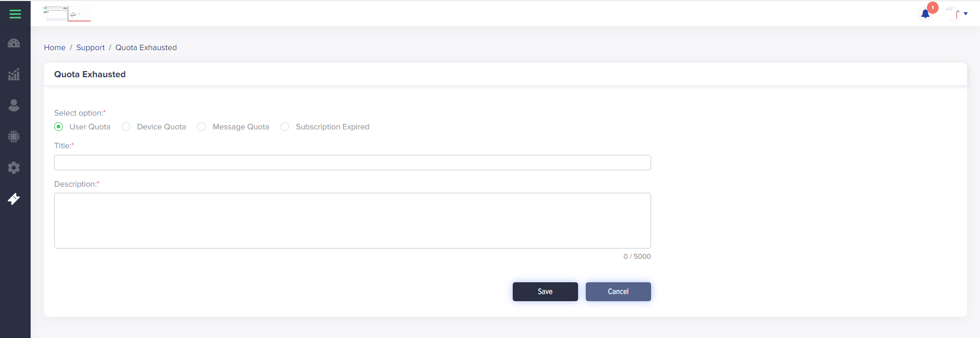Select the Message Quota option
The height and width of the screenshot is (338, 980).
click(x=201, y=126)
